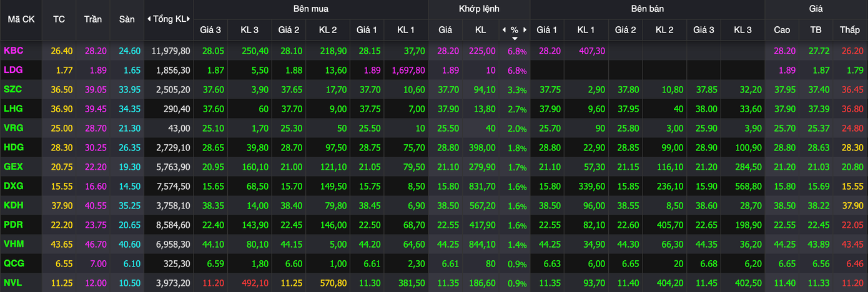Sort by the Cao price column
This screenshot has height=292, width=868.
(782, 30)
